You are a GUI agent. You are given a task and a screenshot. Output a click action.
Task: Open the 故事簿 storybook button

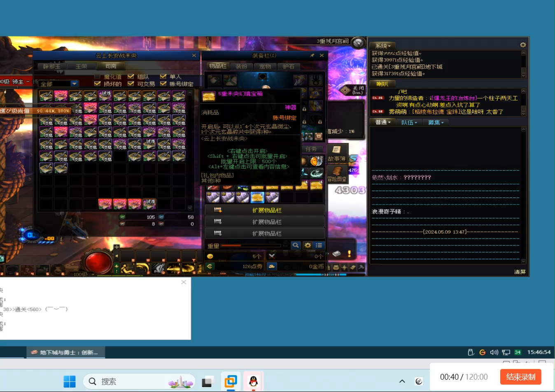337,153
